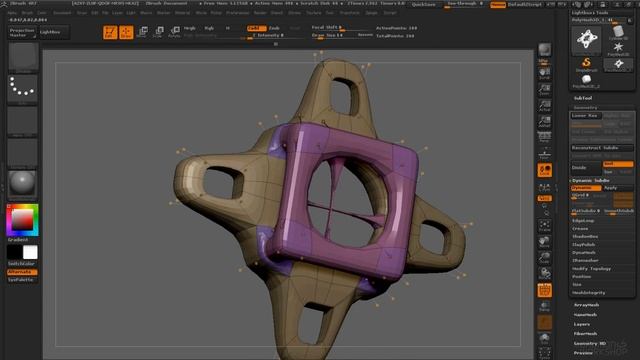The width and height of the screenshot is (640, 360).
Task: Toggle the Draw mode button
Action: [126, 32]
